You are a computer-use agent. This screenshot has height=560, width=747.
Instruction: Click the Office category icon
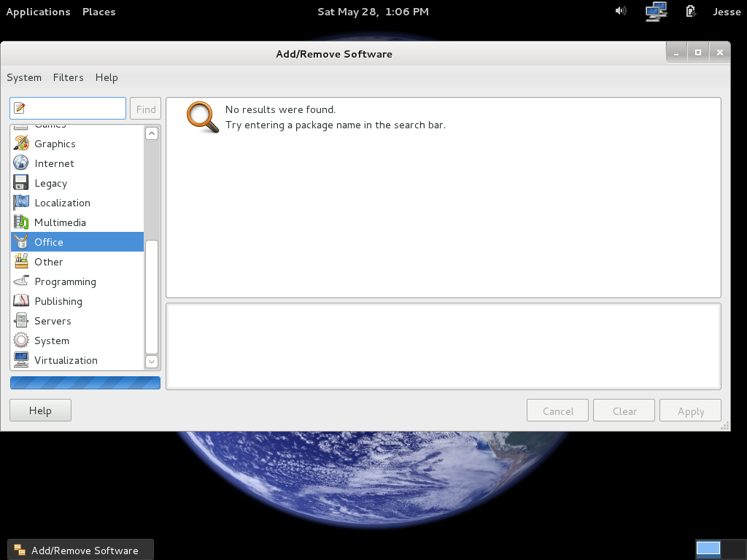(x=21, y=242)
